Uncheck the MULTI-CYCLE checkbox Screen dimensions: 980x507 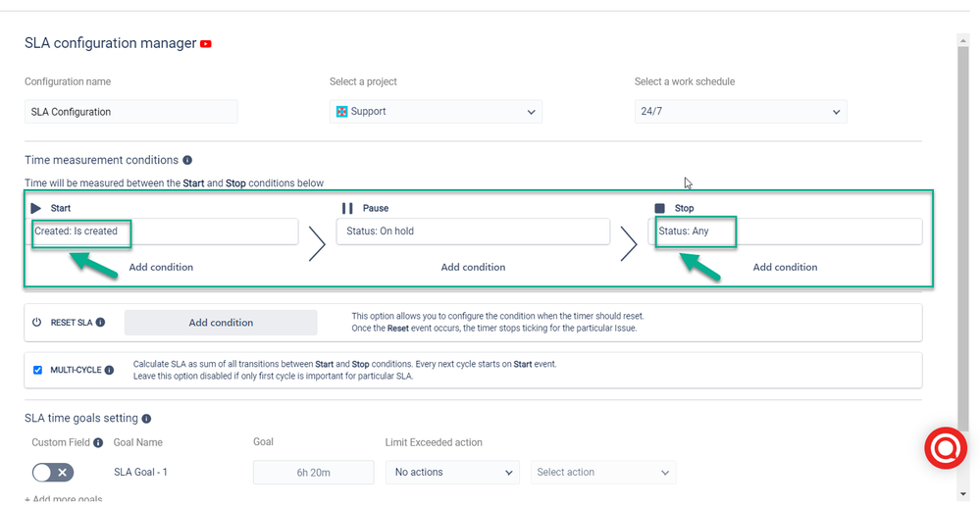pyautogui.click(x=37, y=370)
